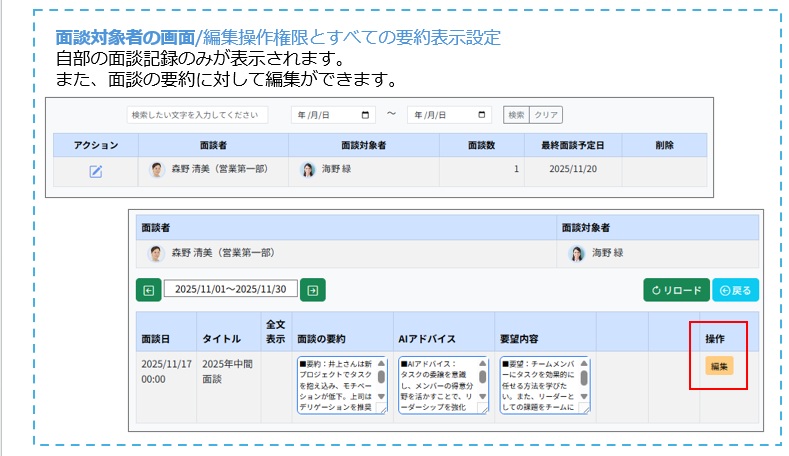789x456 pixels.
Task: Click the orange 編集 edit button
Action: point(719,366)
